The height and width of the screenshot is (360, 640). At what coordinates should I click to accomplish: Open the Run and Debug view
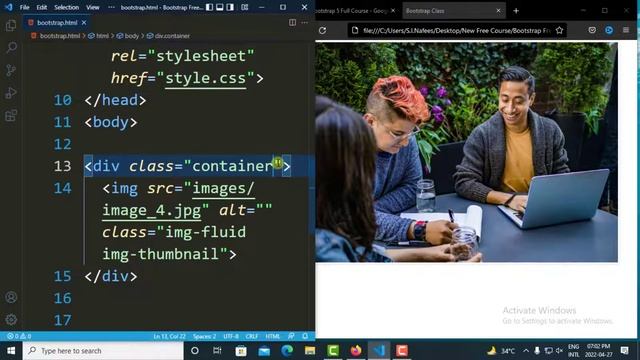tap(11, 93)
